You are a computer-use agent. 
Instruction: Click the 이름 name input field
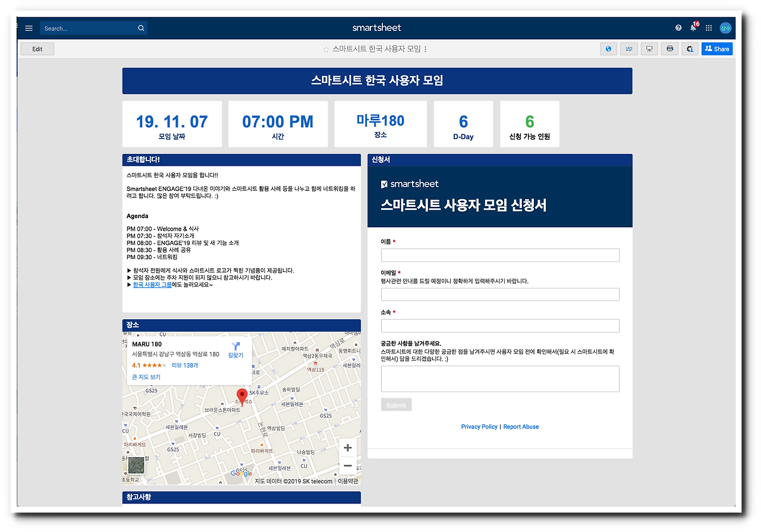500,255
